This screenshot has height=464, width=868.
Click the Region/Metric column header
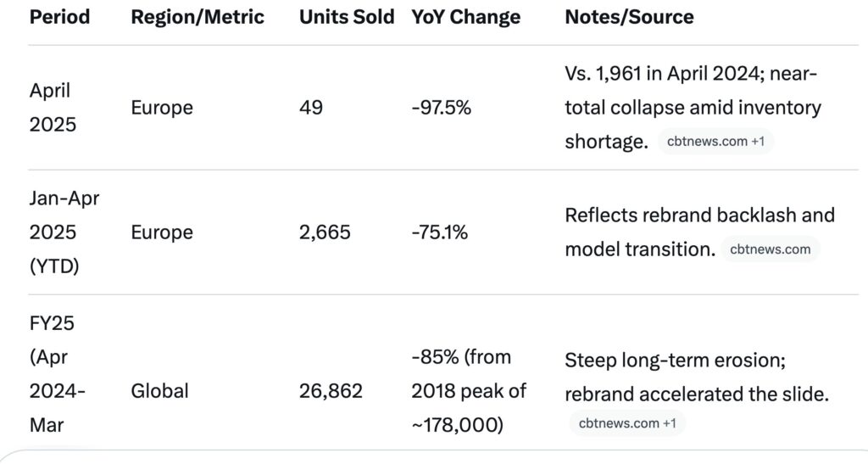pos(198,17)
